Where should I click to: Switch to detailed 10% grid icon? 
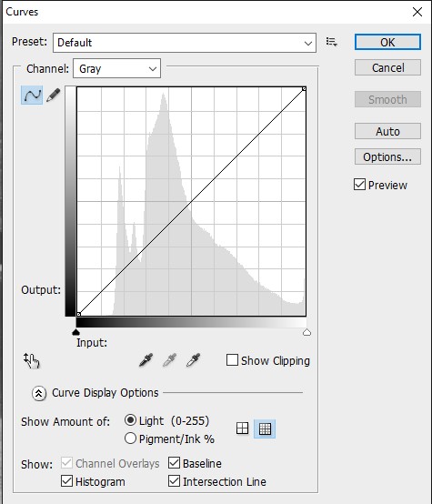(x=265, y=428)
